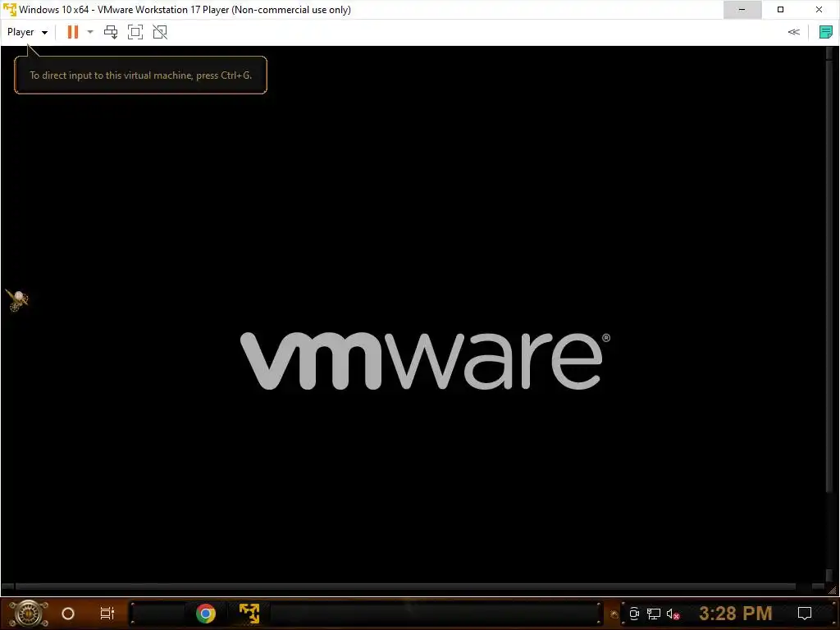Viewport: 840px width, 630px height.
Task: Click the black VMware virtual machine display
Action: point(413,314)
